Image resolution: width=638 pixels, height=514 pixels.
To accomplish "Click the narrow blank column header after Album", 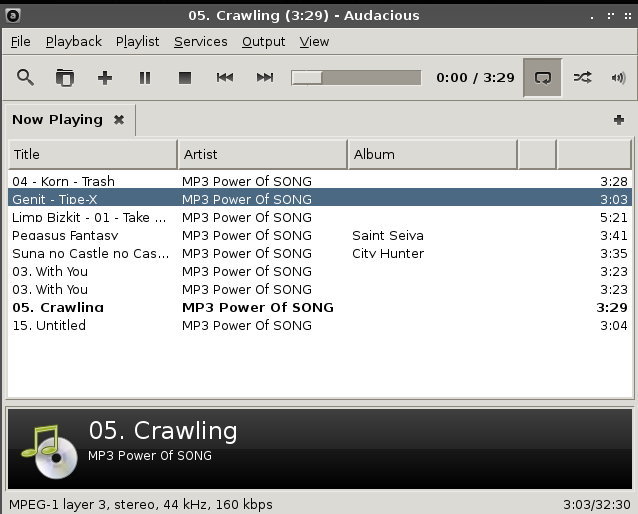I will point(537,154).
